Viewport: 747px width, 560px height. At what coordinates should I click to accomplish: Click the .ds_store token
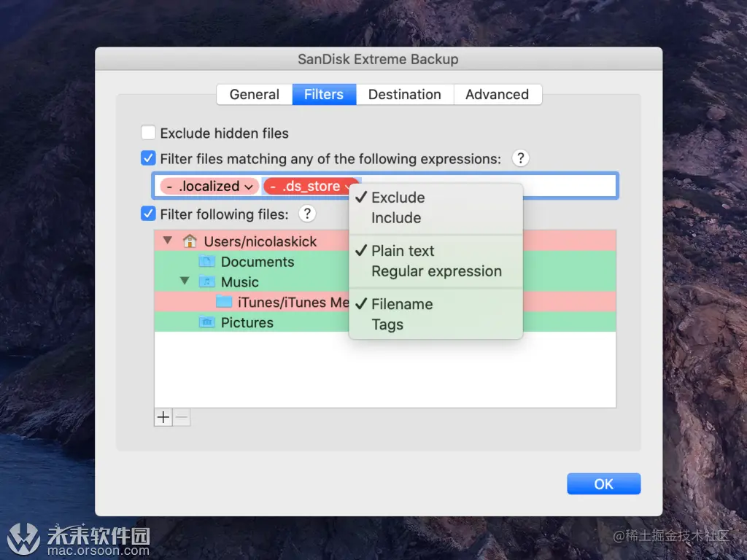[x=311, y=186]
